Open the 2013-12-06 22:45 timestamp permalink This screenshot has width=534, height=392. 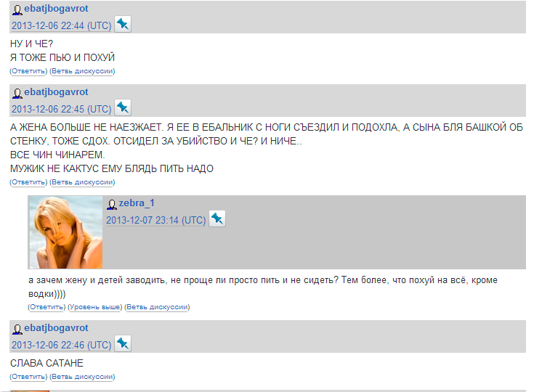(61, 109)
